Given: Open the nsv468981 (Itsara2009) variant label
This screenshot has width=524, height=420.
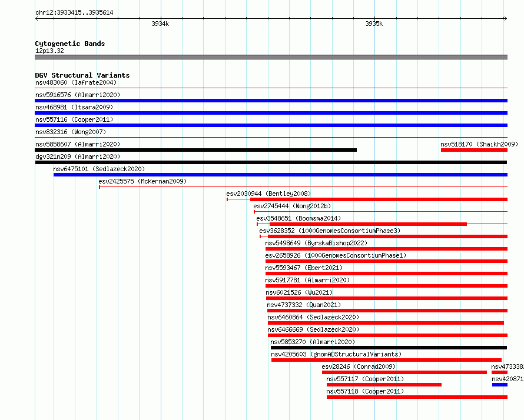Looking at the screenshot, I should pyautogui.click(x=74, y=107).
